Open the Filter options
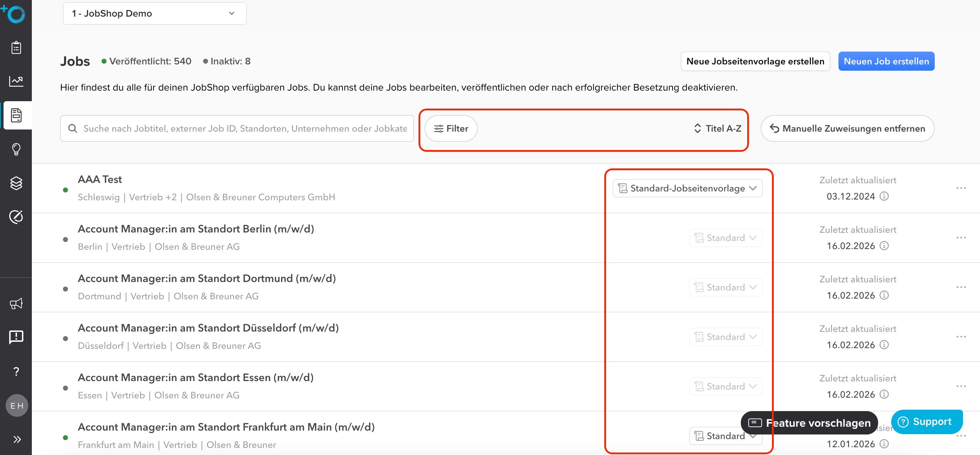The height and width of the screenshot is (455, 980). pyautogui.click(x=451, y=128)
